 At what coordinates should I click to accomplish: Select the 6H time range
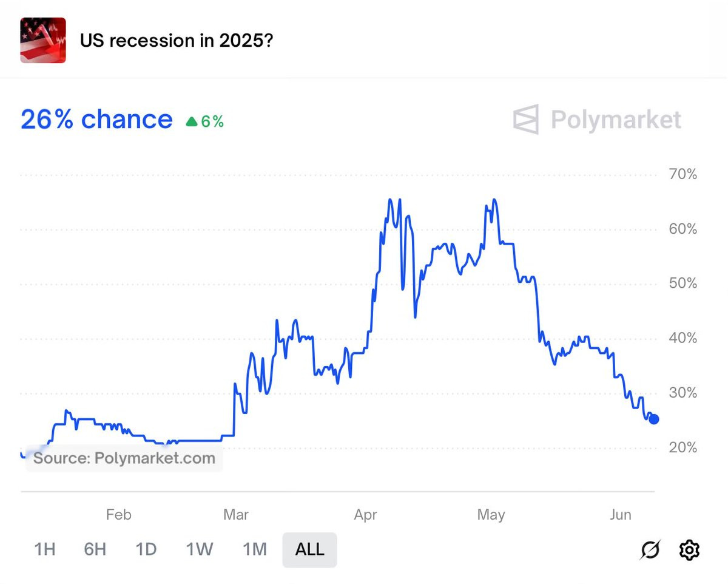(95, 549)
